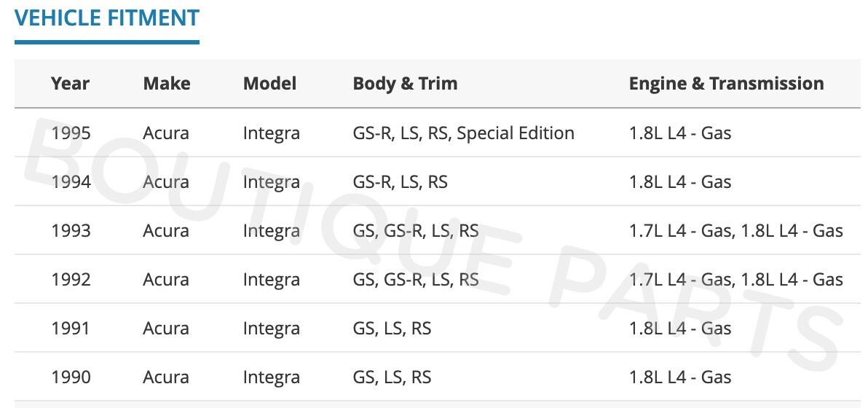Click Integra in the 1990 row
Screen dimensions: 868x408
click(272, 377)
